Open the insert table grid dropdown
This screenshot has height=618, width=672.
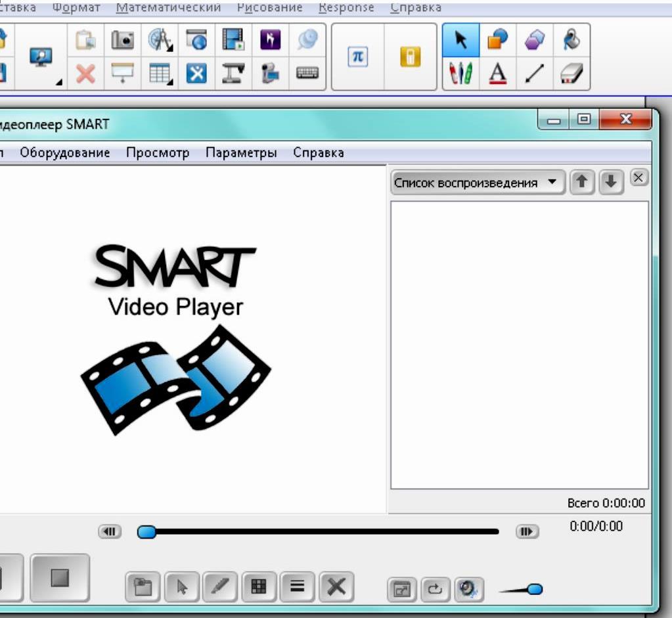[160, 74]
